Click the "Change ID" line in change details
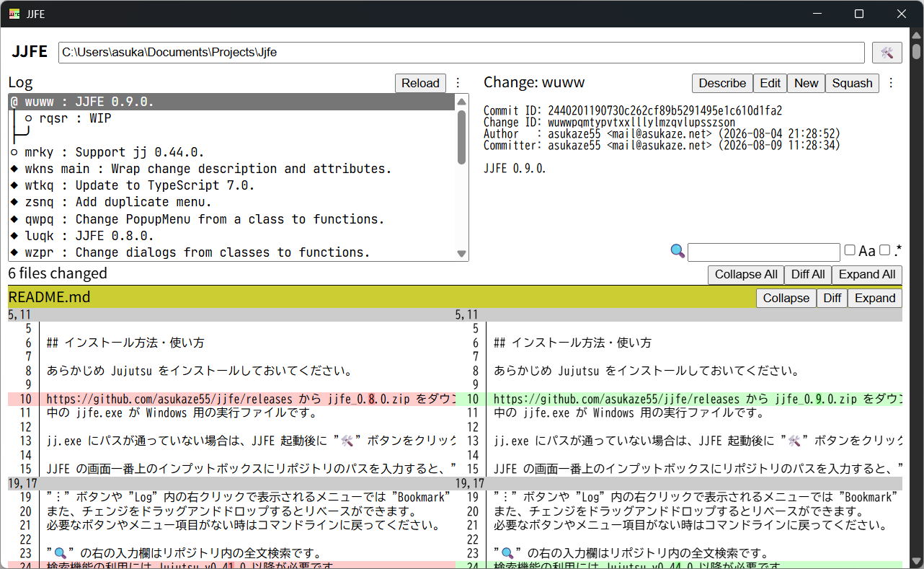Screen dimensions: 924x569 click(609, 123)
